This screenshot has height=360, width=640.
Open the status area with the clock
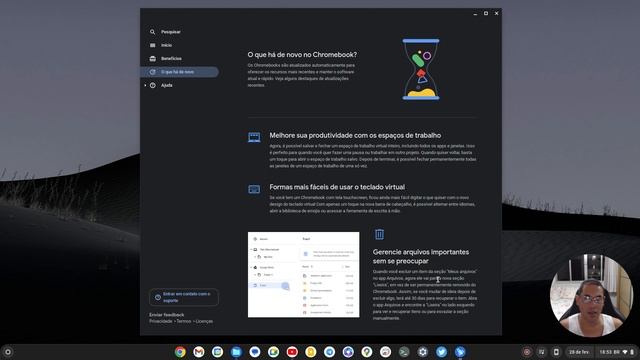(x=616, y=352)
